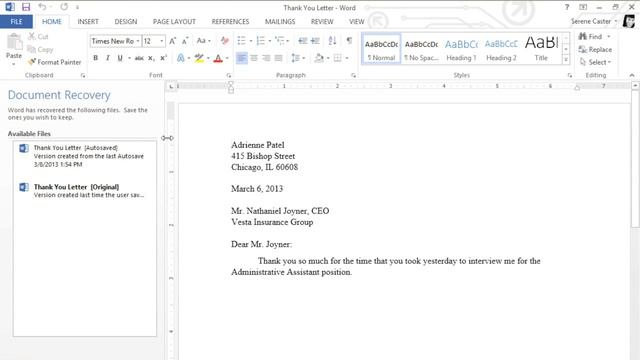Expand the underline style dropdown arrow
Viewport: 640px width, 360px height.
129,58
